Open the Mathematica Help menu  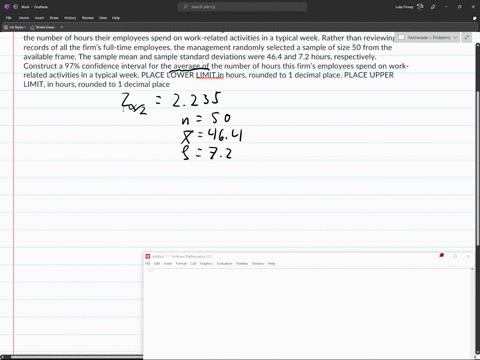pos(271,264)
